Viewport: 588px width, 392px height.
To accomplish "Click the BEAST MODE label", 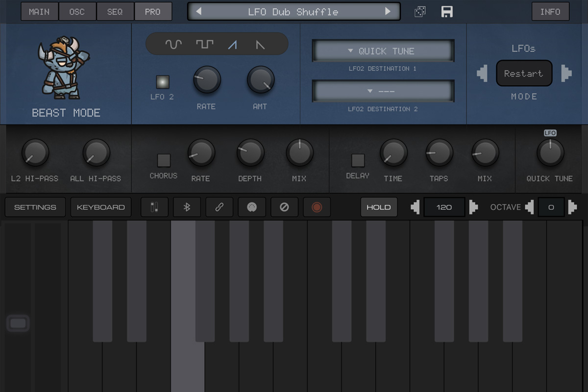I will click(66, 113).
